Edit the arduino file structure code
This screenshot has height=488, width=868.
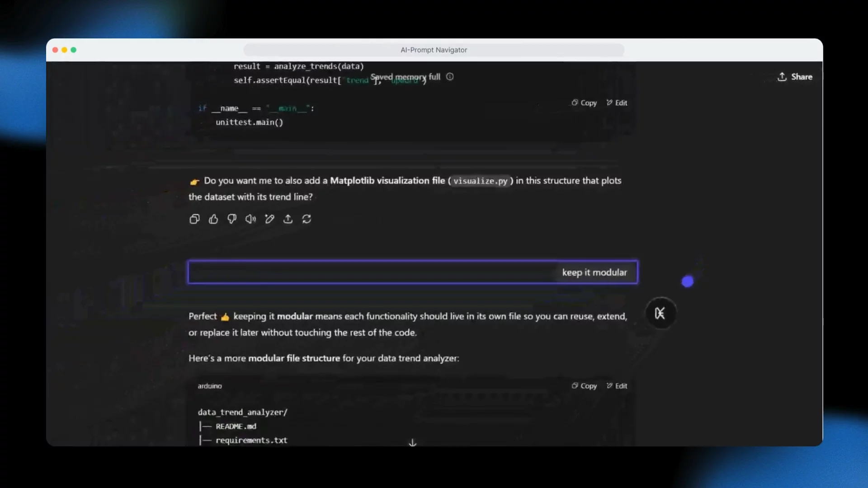tap(617, 386)
